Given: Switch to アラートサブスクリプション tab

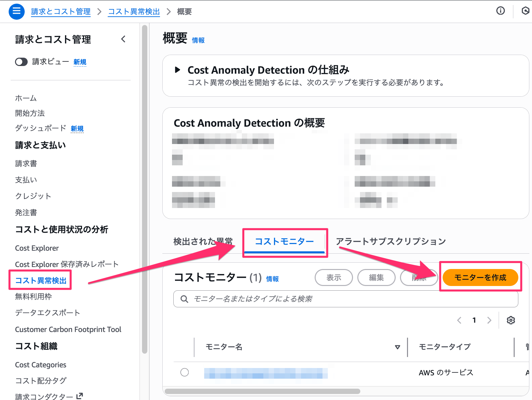Looking at the screenshot, I should pos(391,241).
